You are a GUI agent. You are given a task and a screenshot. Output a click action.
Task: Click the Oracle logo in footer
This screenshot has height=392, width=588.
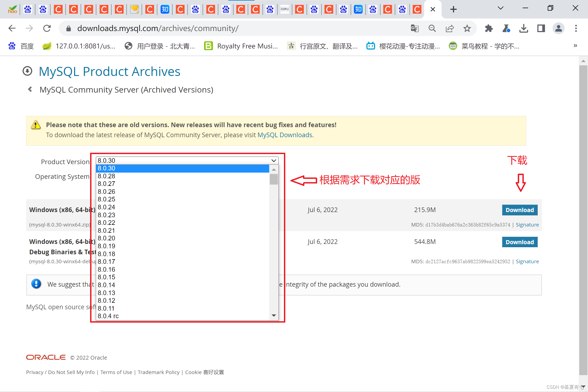(46, 357)
